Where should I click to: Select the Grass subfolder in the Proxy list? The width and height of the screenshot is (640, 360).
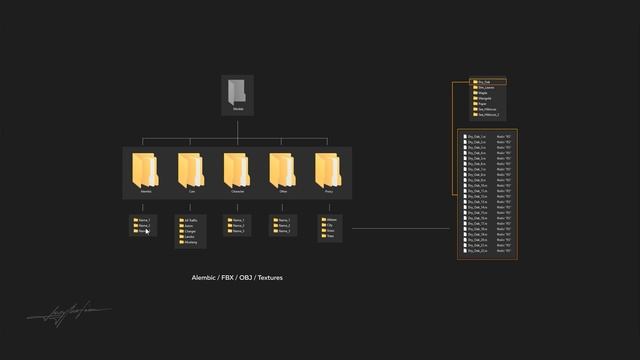(328, 230)
